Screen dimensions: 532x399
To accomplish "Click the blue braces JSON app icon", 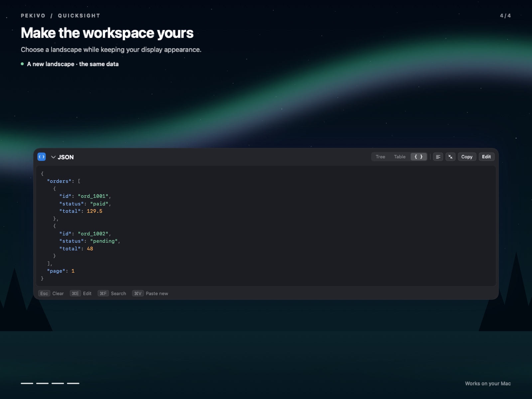I will [x=42, y=157].
